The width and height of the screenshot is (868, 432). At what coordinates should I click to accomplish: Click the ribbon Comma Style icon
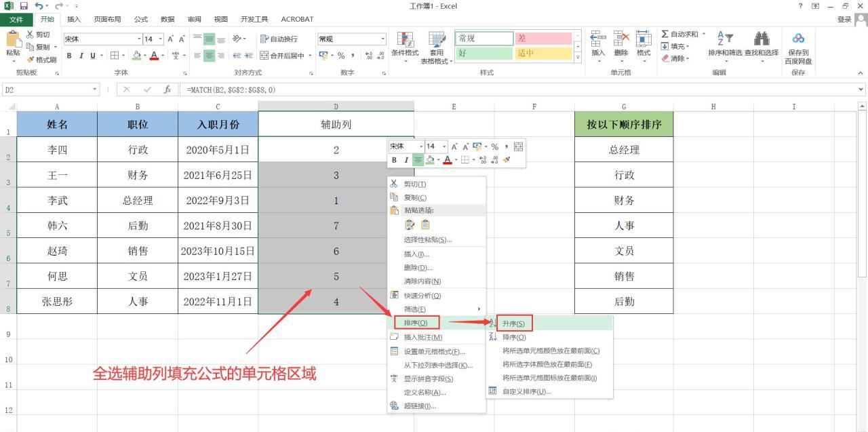(x=353, y=56)
